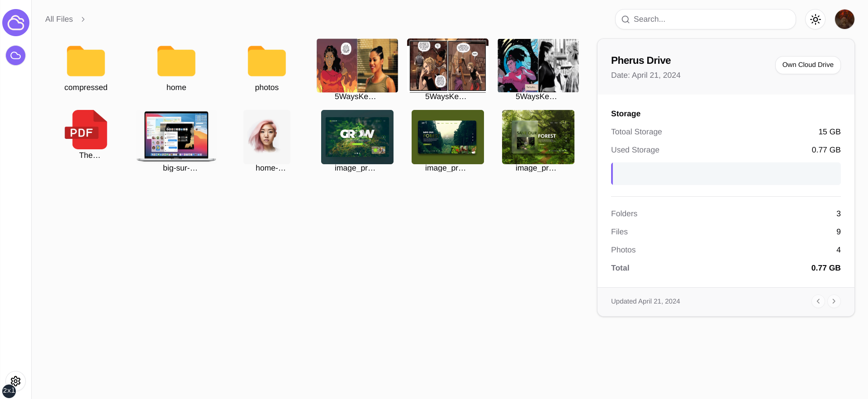This screenshot has height=399, width=868.
Task: Select first 5WaysKe comic thumbnail with flames
Action: [x=357, y=66]
